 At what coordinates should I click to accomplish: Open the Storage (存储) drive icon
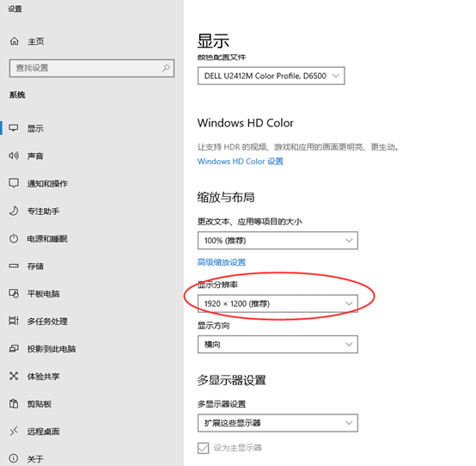14,267
